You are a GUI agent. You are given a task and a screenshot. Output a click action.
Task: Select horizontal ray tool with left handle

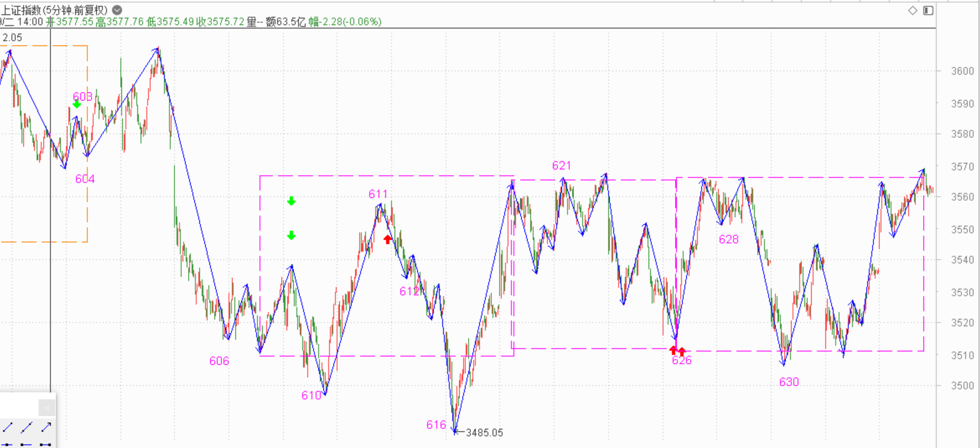[x=26, y=445]
